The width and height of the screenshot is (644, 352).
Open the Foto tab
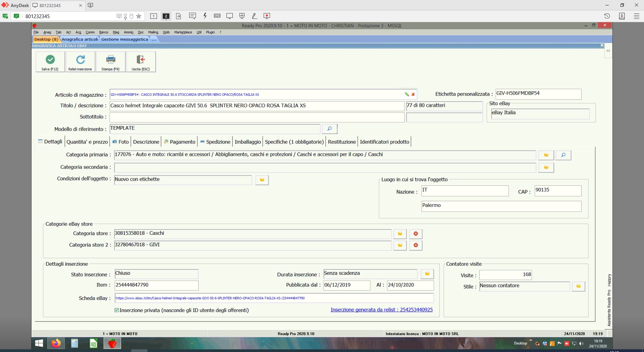[121, 142]
